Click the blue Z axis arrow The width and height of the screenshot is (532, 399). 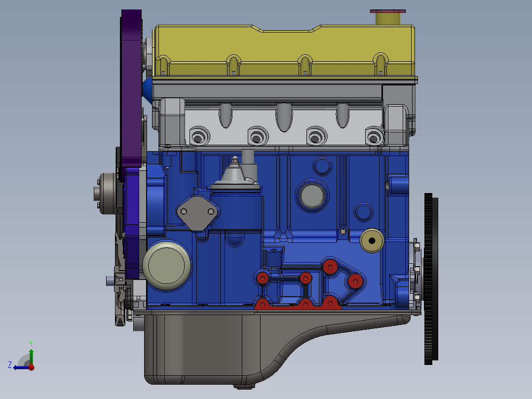pos(20,367)
